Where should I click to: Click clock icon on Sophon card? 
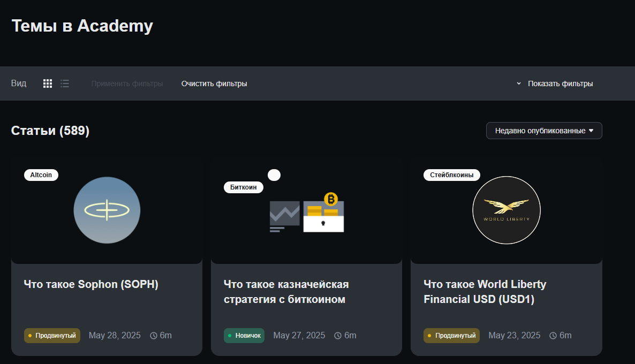(154, 336)
